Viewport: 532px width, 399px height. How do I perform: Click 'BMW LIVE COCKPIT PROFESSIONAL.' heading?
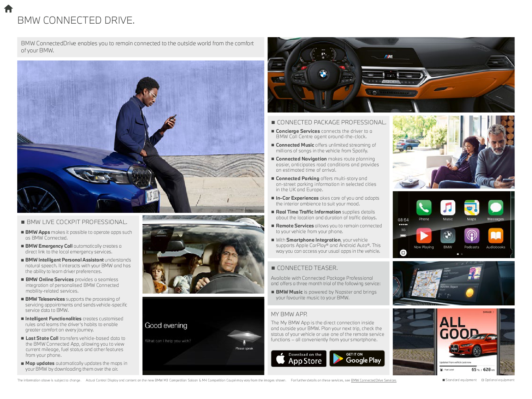coord(77,222)
